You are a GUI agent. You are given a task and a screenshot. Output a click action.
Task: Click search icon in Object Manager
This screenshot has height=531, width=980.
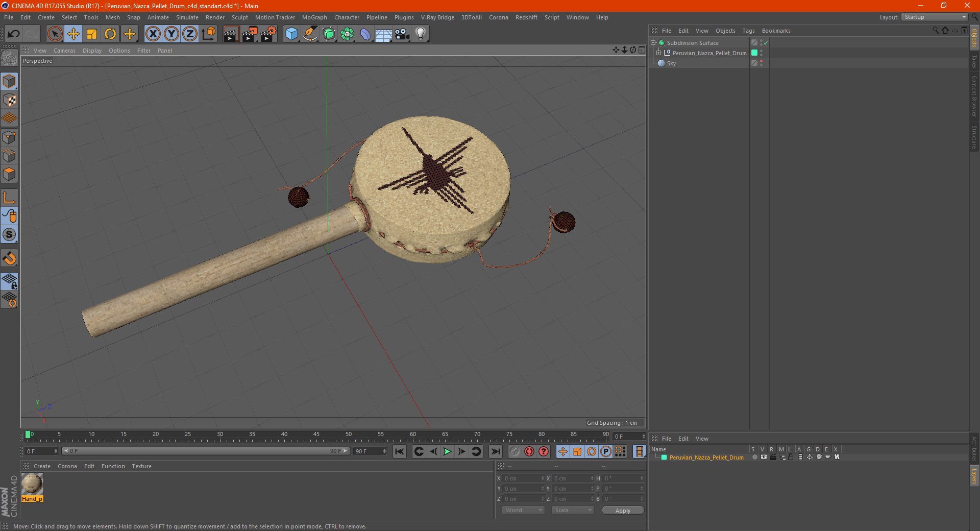935,31
